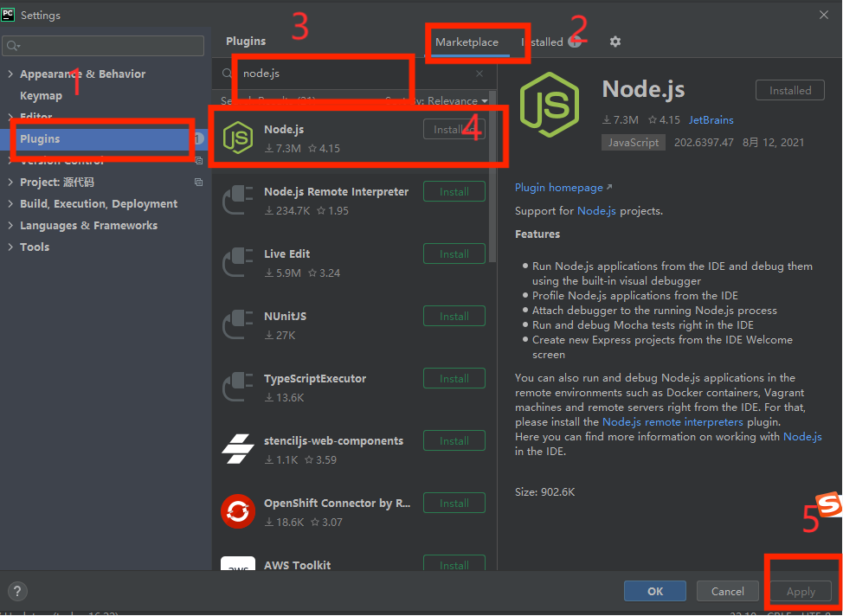843x616 pixels.
Task: Click the stenciljs-web-components plugin icon
Action: point(237,449)
